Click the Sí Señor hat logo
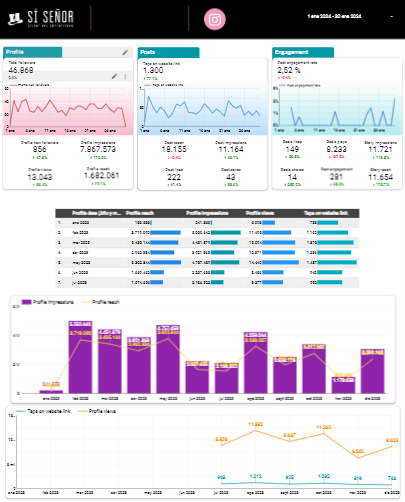Viewport: 405px width, 502px height. 15,19
